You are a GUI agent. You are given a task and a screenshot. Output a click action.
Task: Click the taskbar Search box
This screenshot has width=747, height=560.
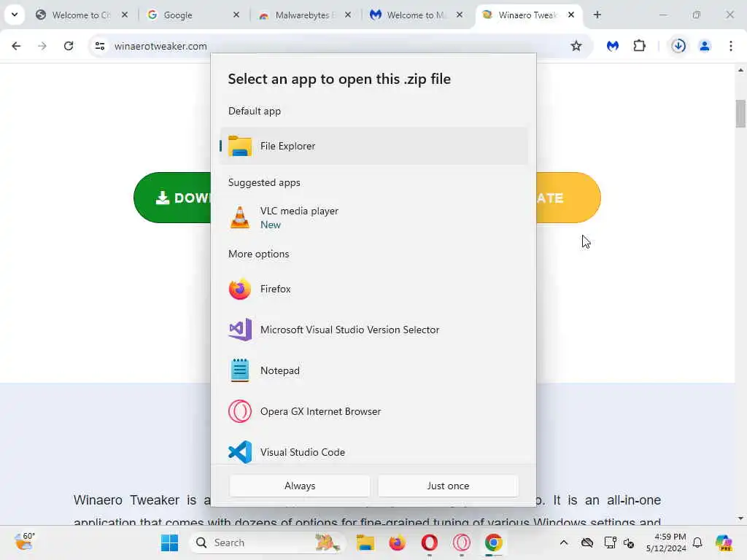268,542
